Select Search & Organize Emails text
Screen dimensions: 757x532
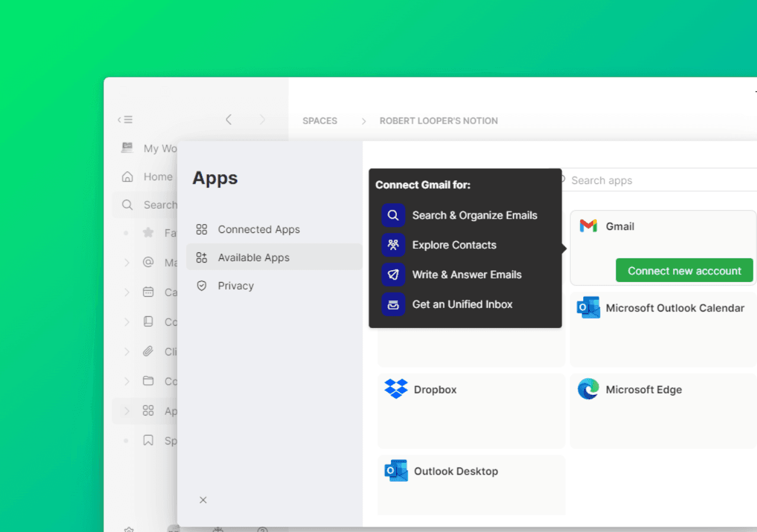click(475, 215)
